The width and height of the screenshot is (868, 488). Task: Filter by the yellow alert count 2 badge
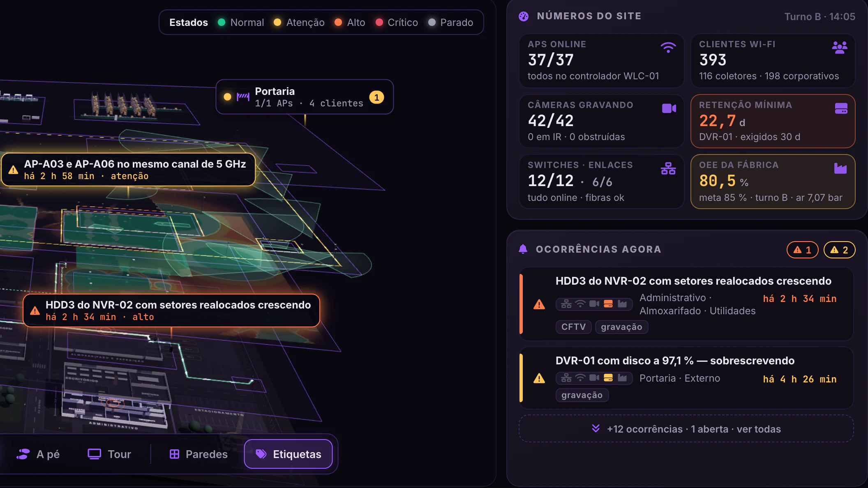[839, 250]
